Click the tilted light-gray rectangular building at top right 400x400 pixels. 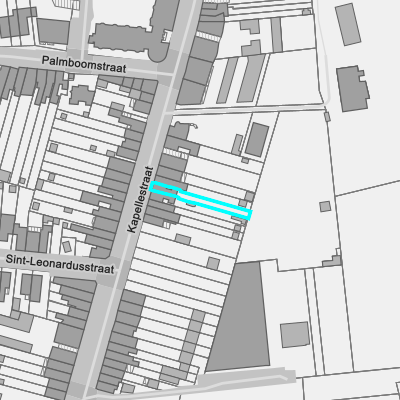click(348, 24)
